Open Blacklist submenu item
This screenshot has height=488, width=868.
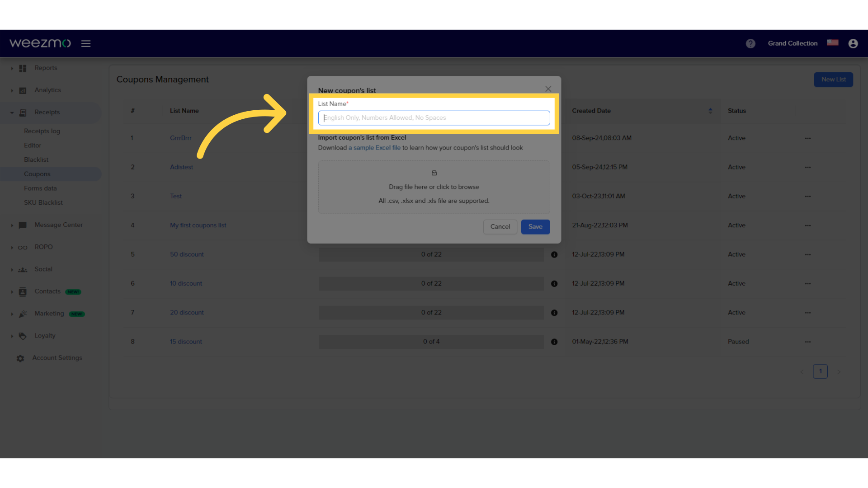[x=36, y=160]
